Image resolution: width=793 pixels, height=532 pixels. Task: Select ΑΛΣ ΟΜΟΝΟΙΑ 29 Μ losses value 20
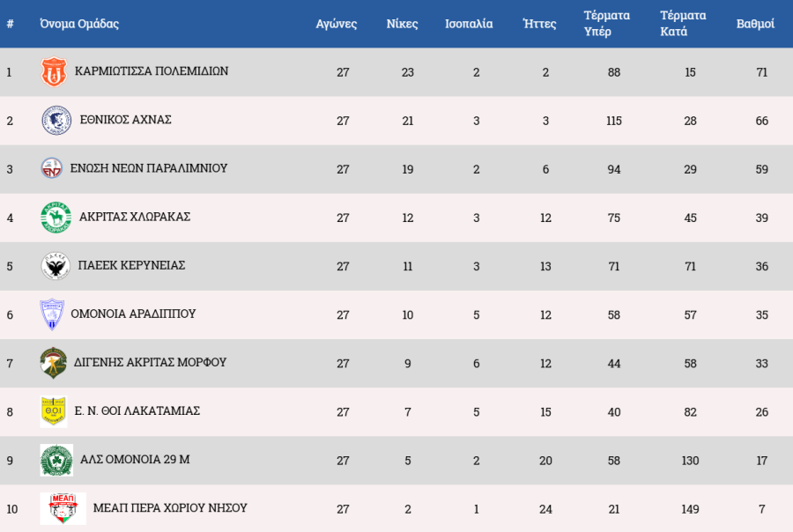[545, 461]
